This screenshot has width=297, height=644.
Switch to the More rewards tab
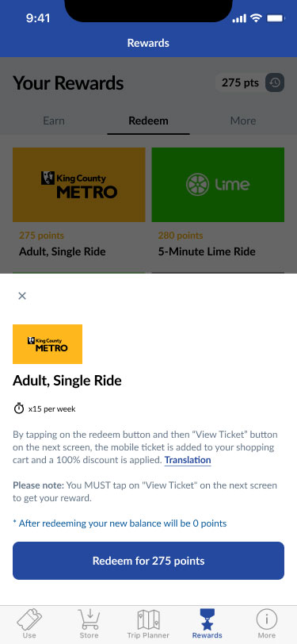click(x=243, y=121)
